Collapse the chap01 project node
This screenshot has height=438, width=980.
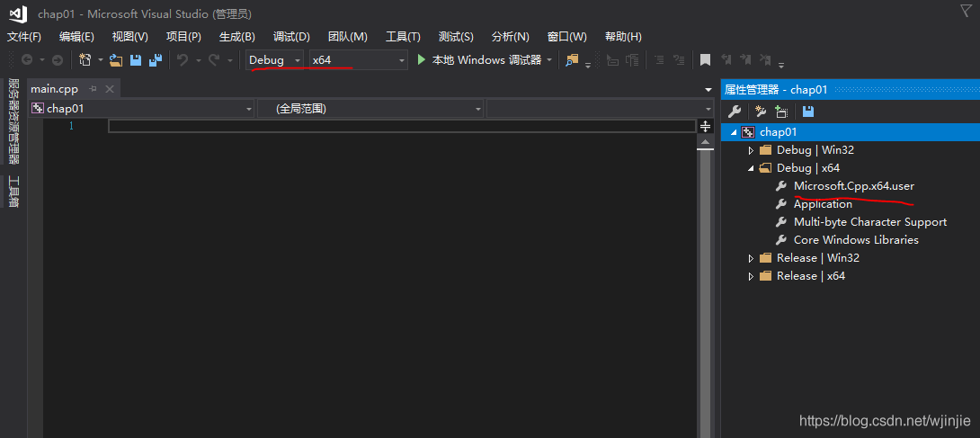[733, 132]
